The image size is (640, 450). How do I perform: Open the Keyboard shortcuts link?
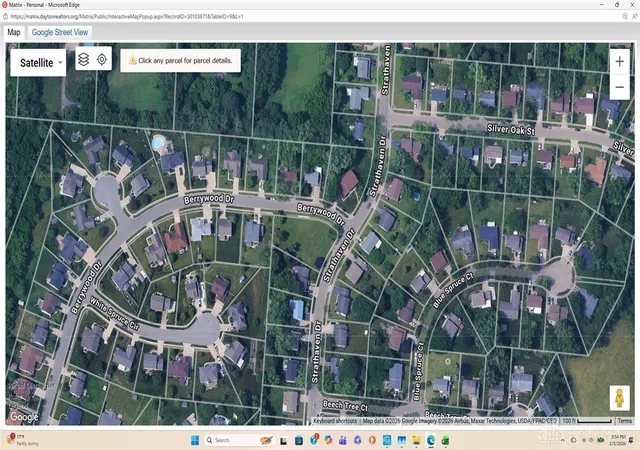click(335, 421)
